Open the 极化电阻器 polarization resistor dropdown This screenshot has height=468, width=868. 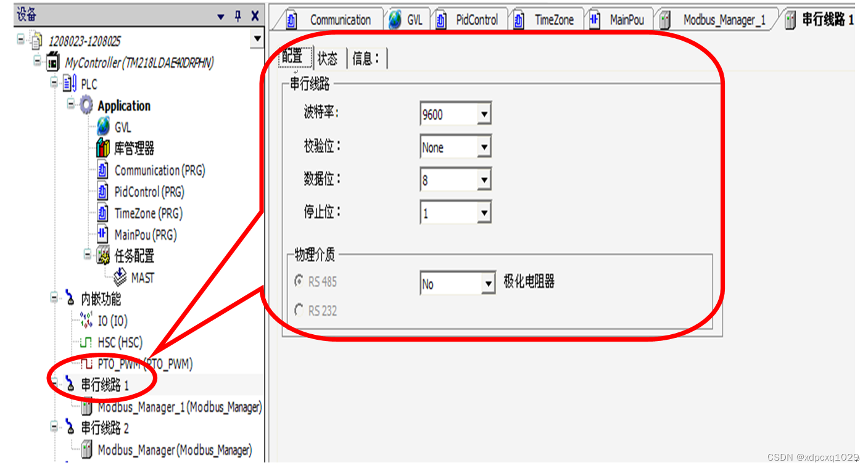pos(489,284)
